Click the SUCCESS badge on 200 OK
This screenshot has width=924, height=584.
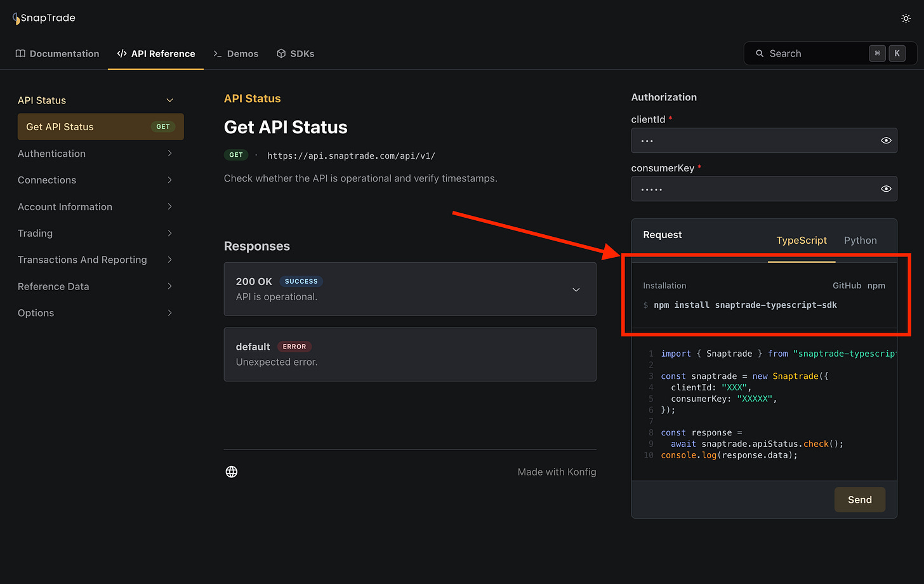pyautogui.click(x=301, y=281)
